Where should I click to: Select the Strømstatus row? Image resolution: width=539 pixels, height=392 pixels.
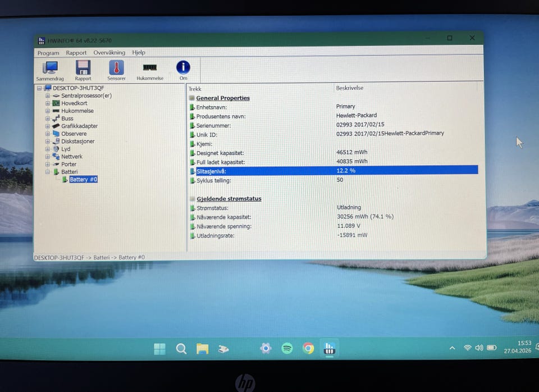(x=334, y=208)
